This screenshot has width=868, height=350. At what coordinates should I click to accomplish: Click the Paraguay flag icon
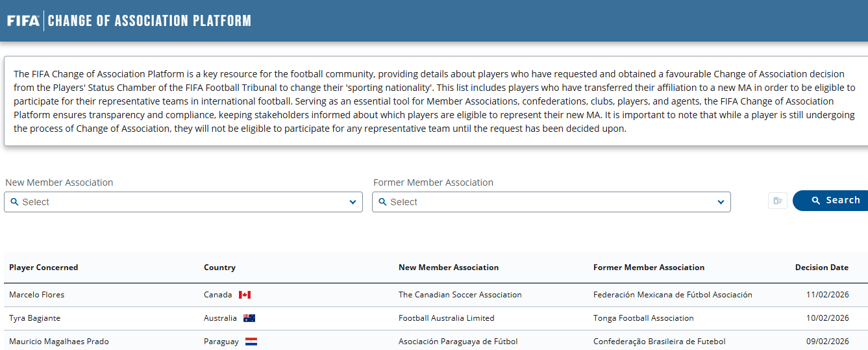tap(251, 342)
